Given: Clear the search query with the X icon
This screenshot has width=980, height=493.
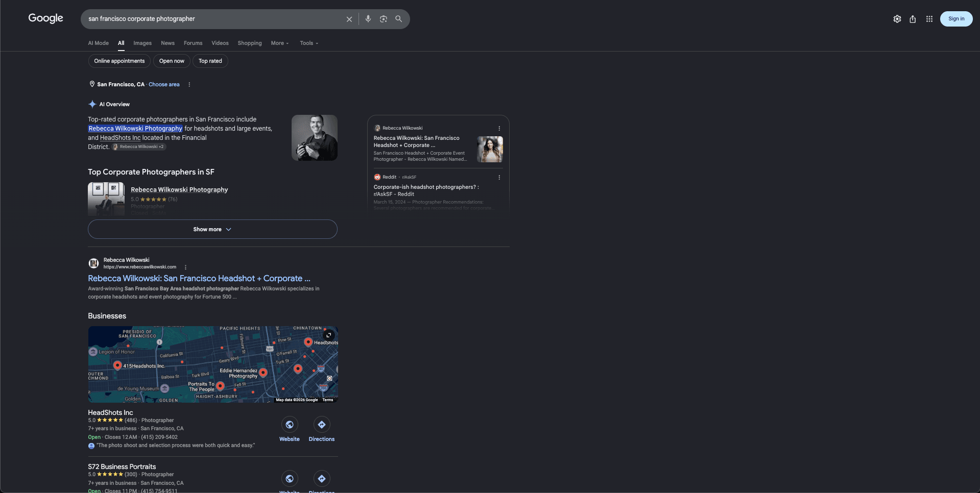Looking at the screenshot, I should point(349,19).
